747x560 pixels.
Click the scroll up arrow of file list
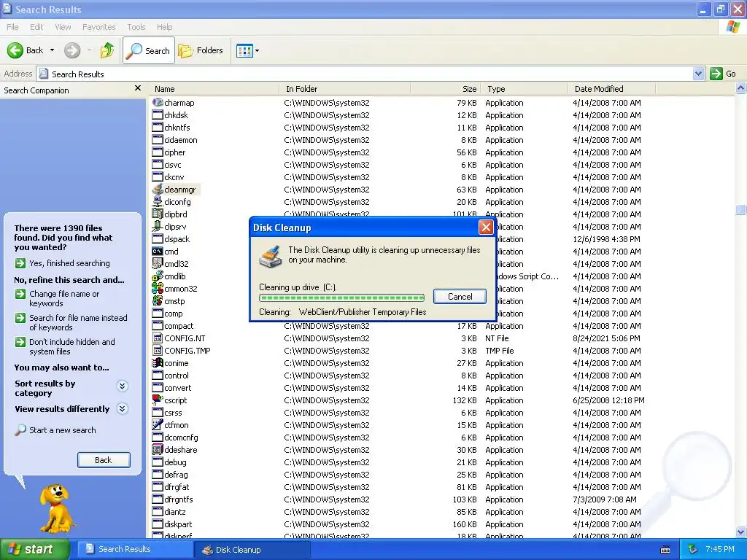point(741,88)
